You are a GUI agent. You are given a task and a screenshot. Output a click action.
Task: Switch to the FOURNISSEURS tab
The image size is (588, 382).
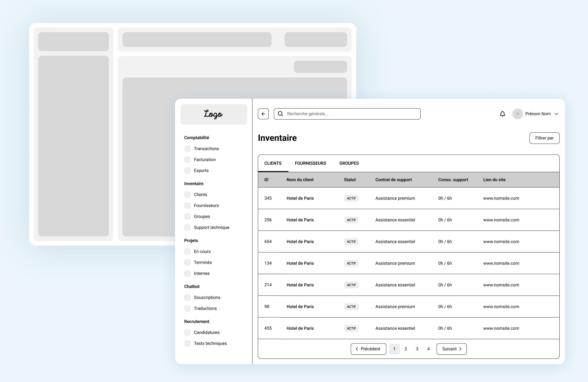[x=310, y=163]
